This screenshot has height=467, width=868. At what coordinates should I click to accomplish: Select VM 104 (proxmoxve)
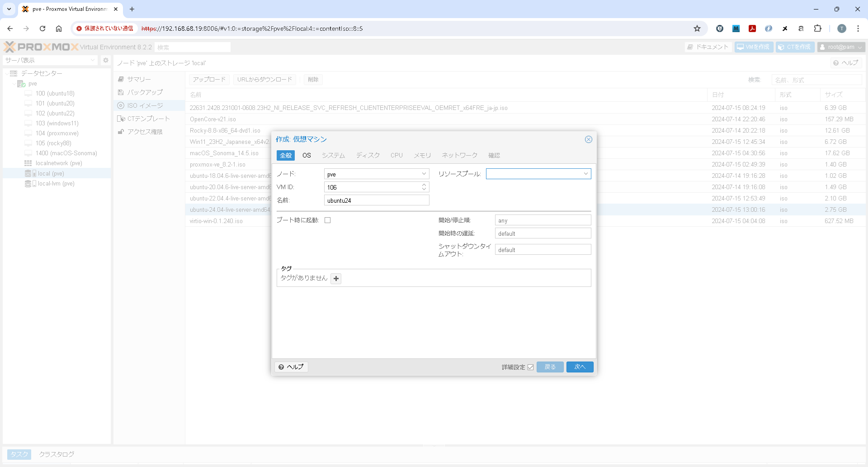pos(57,133)
